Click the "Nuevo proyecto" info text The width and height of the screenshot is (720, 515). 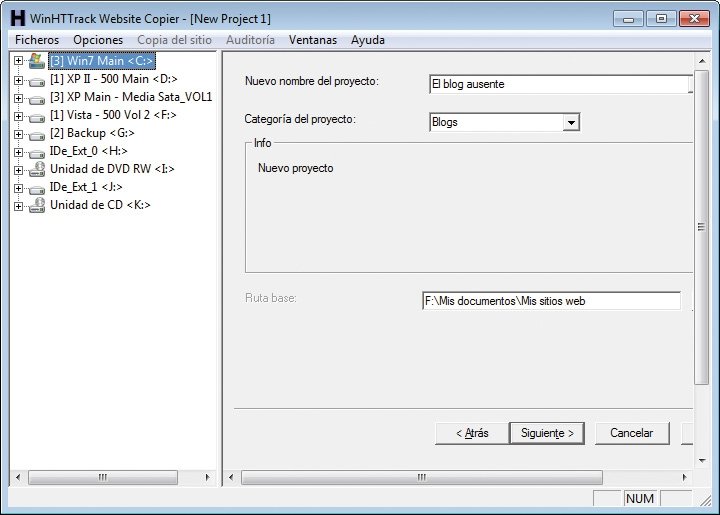295,168
